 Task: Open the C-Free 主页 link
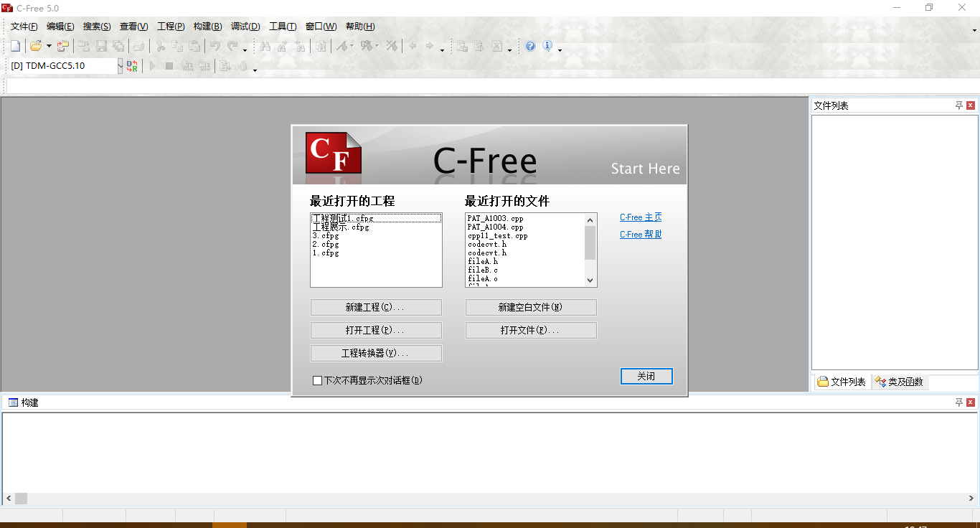coord(641,217)
